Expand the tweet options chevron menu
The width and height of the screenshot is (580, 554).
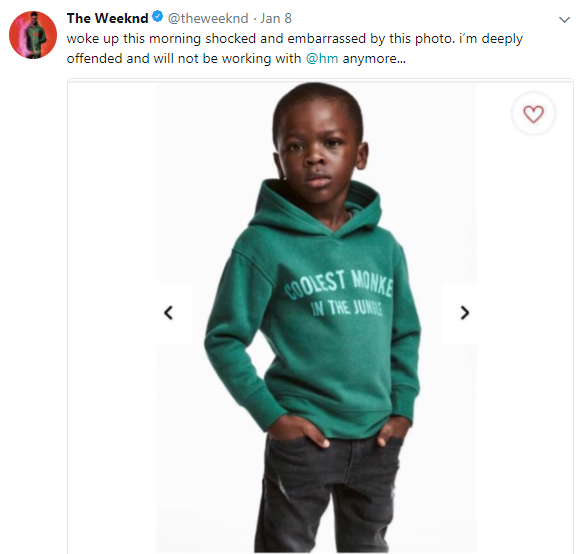pyautogui.click(x=564, y=20)
